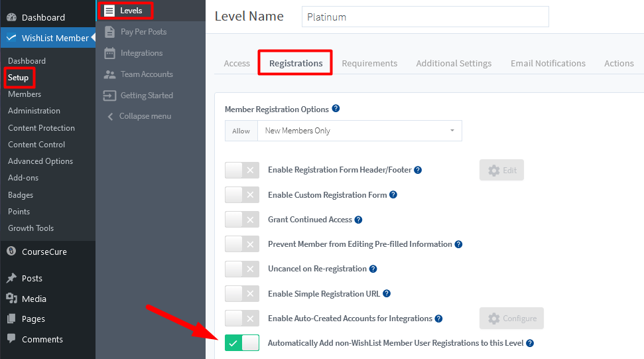Open help tooltip for Prevent Member Editing
This screenshot has width=644, height=359.
click(458, 244)
